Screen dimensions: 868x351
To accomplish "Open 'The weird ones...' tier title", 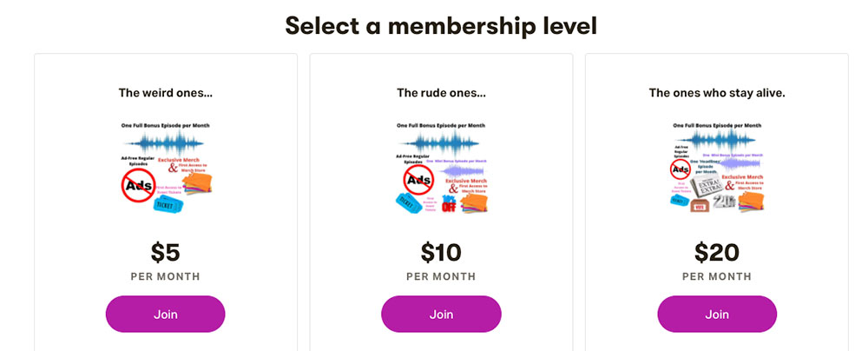I will click(166, 93).
